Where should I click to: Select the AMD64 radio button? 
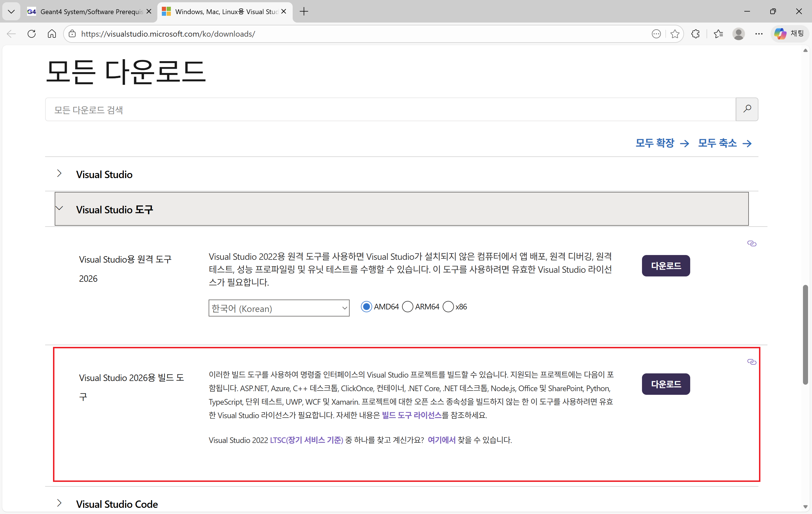[x=366, y=307]
